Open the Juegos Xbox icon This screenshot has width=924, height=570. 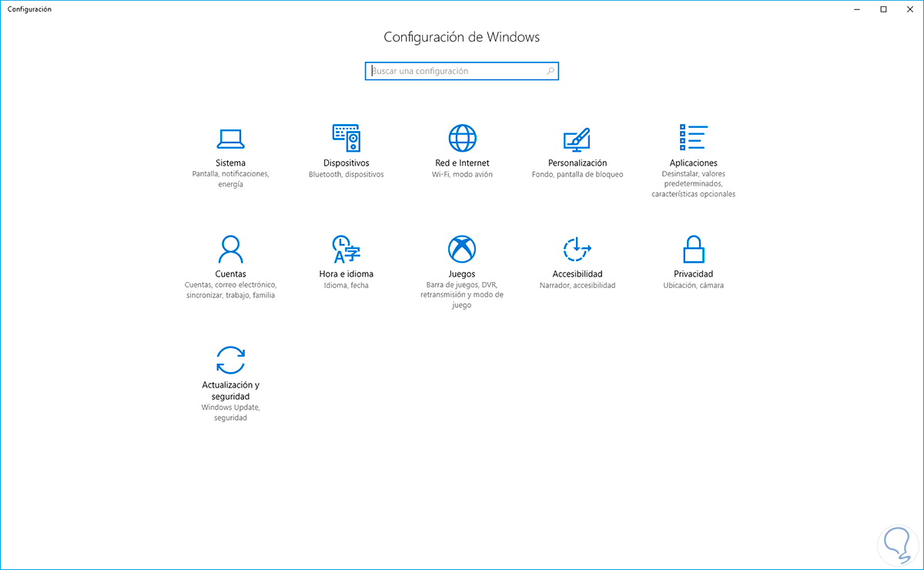point(462,249)
